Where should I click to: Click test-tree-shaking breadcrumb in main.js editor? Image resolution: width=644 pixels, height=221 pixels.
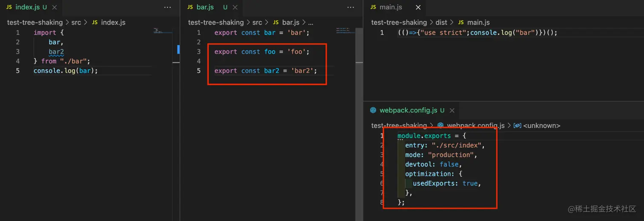click(399, 23)
